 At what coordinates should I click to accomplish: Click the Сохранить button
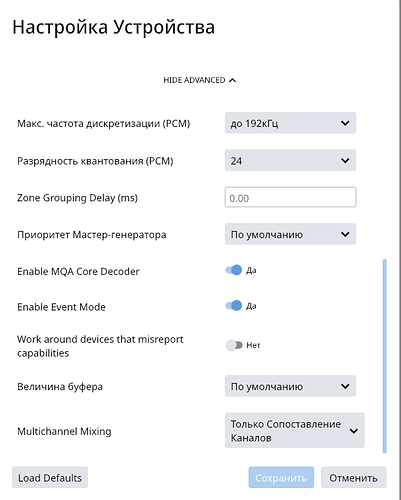pos(281,477)
